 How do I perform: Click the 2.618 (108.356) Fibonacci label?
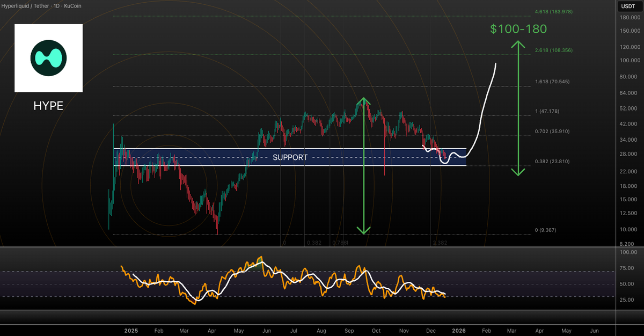click(553, 50)
